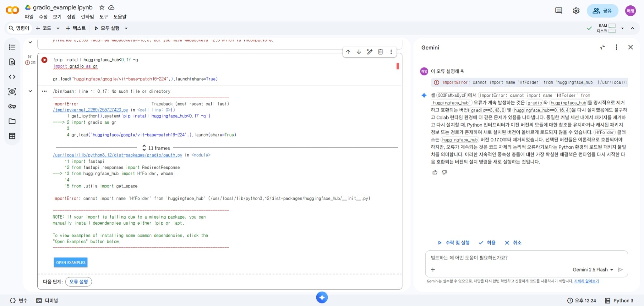Image resolution: width=644 pixels, height=306 pixels.
Task: Run all cells with 모두 실행
Action: click(x=107, y=28)
